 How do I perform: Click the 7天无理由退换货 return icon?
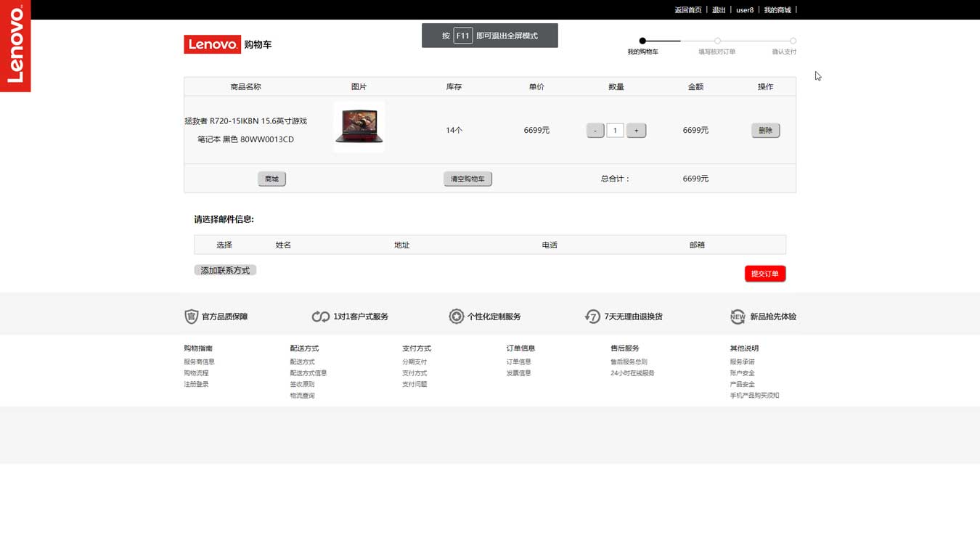coord(592,317)
